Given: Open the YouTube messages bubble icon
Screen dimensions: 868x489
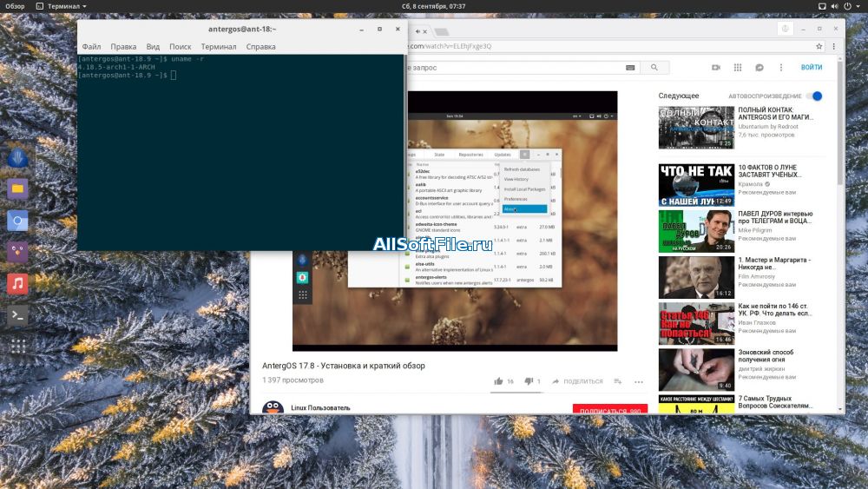Looking at the screenshot, I should [x=759, y=68].
